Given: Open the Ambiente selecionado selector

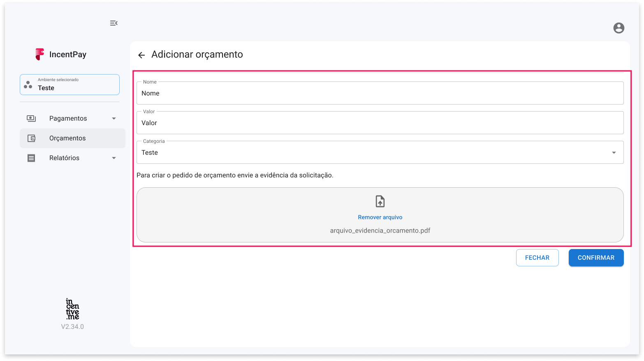Looking at the screenshot, I should point(69,84).
